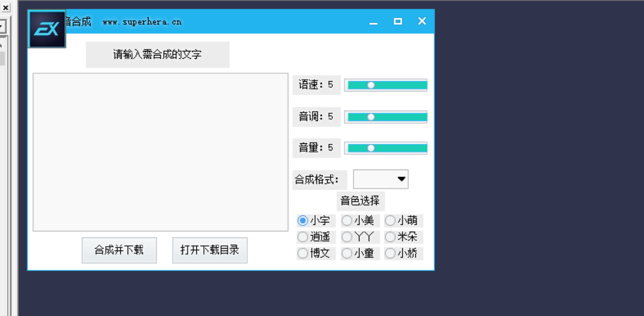Pick the 小娇 voice radio button

(x=390, y=253)
